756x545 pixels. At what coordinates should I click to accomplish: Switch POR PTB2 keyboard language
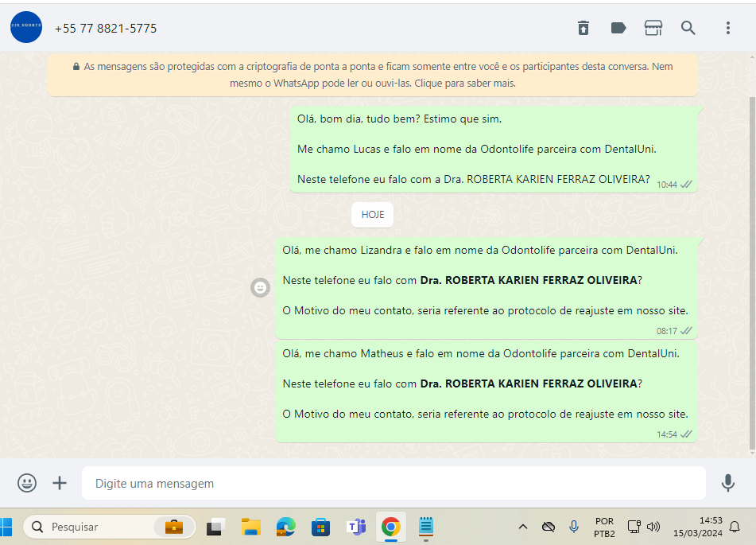click(604, 527)
